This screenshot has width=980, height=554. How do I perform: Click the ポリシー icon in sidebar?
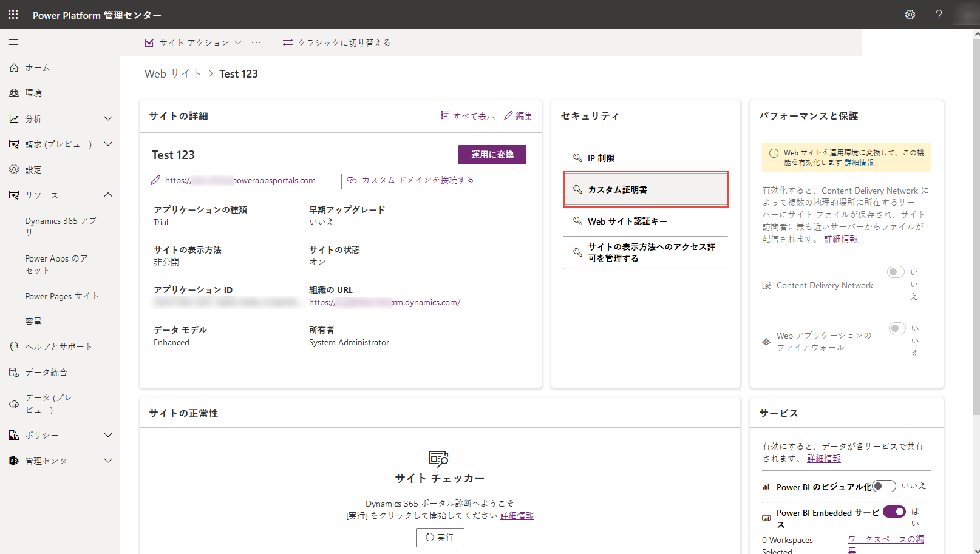pos(14,435)
